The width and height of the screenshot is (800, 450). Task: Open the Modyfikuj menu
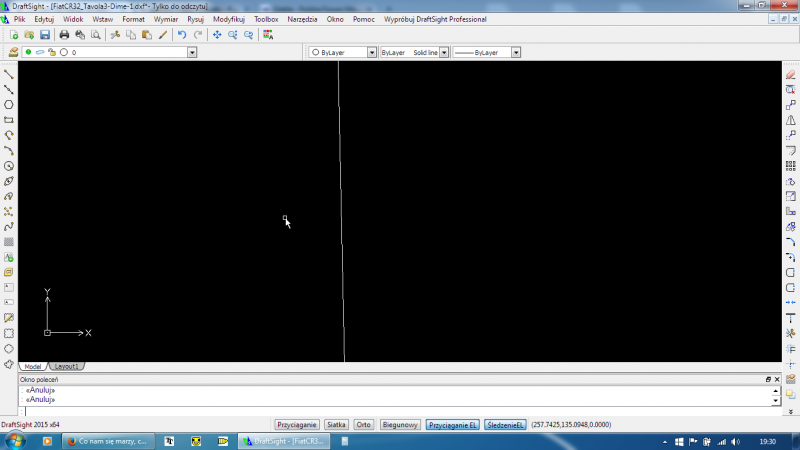228,19
